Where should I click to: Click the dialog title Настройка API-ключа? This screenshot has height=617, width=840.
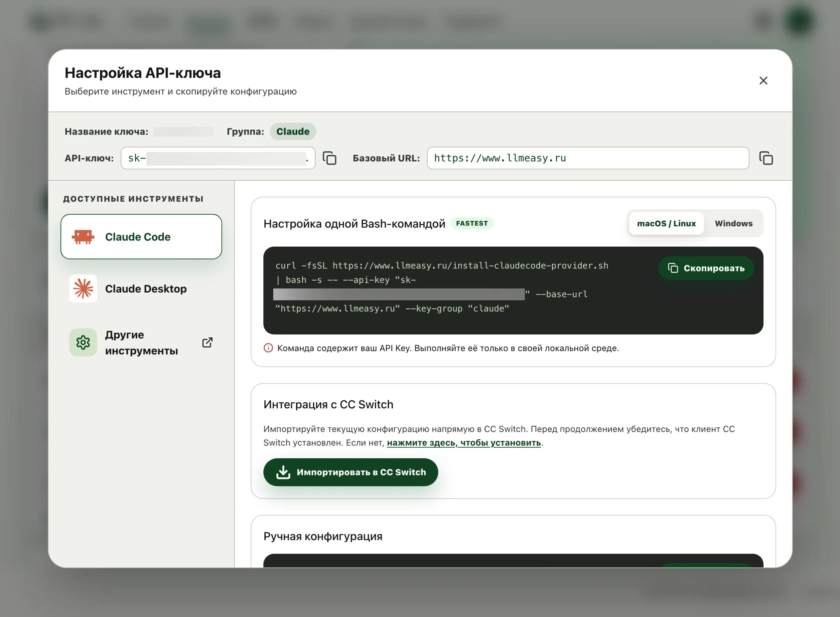(143, 73)
